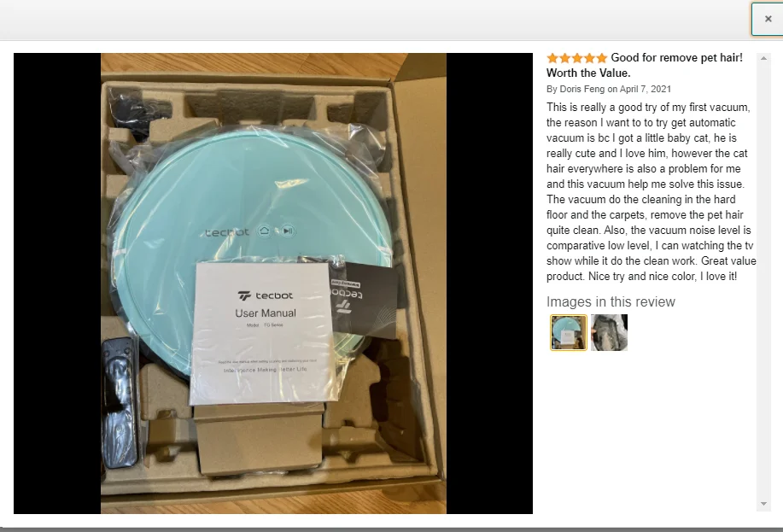783x532 pixels.
Task: Open the second review image thumbnail
Action: tap(609, 333)
